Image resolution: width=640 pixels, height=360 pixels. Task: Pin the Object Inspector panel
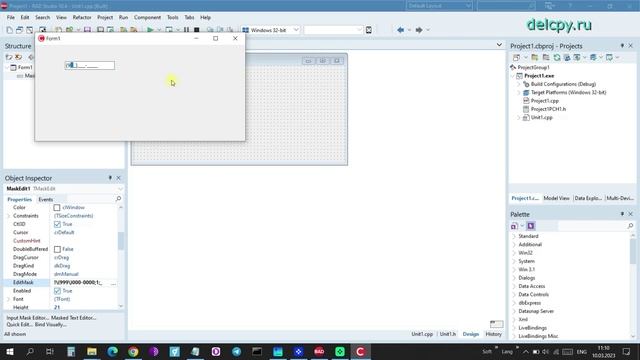(x=110, y=178)
